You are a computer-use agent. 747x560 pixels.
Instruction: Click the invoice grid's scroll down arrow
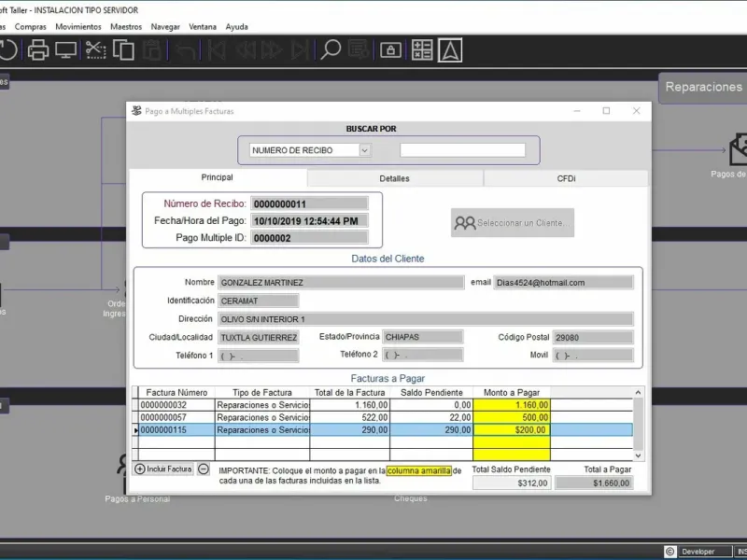click(639, 455)
